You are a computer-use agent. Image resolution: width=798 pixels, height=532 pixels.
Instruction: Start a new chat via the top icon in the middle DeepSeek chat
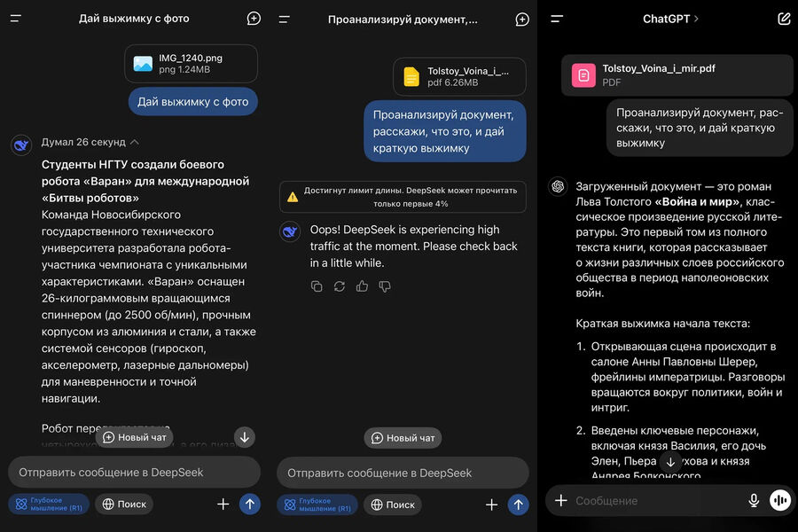(522, 20)
